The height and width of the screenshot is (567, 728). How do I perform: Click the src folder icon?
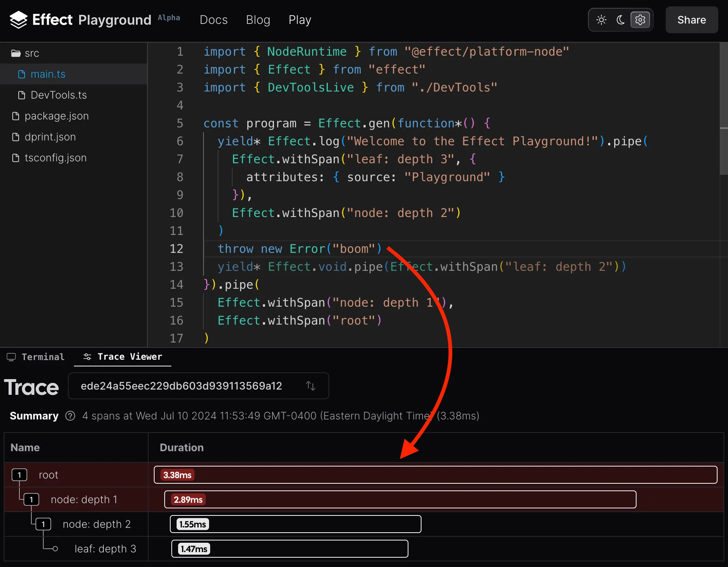coord(15,53)
